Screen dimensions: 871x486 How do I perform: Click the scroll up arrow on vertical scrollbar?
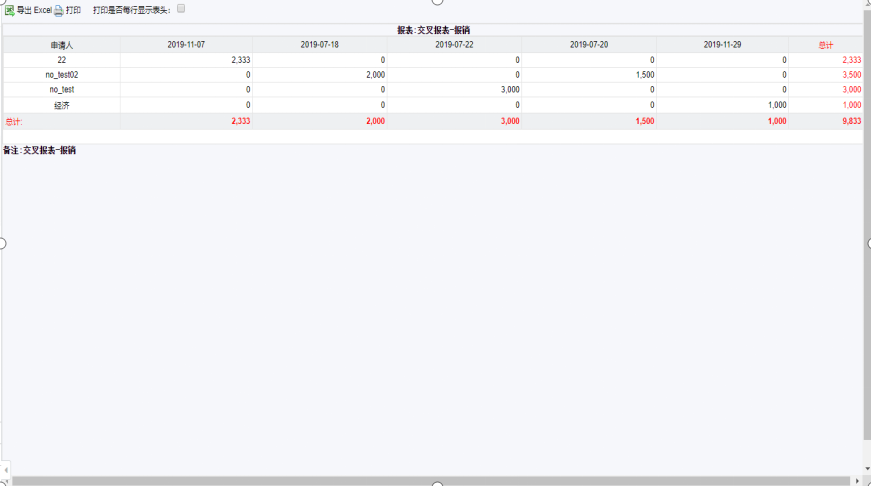point(866,4)
